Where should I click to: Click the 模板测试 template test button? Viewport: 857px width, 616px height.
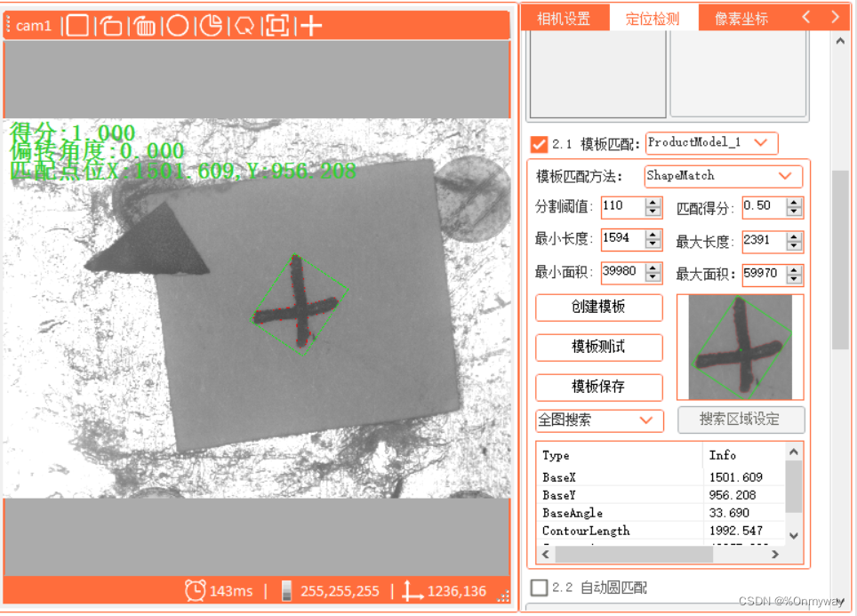[598, 348]
